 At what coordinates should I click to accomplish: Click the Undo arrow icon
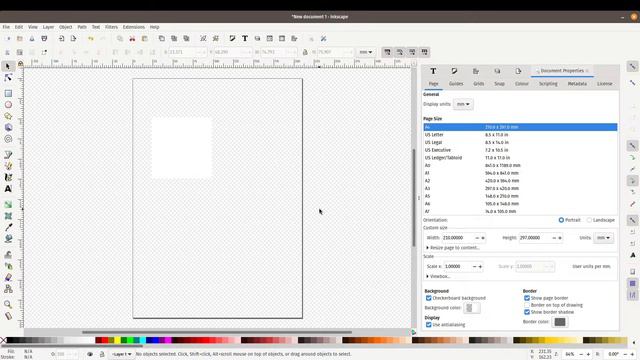coord(91,38)
